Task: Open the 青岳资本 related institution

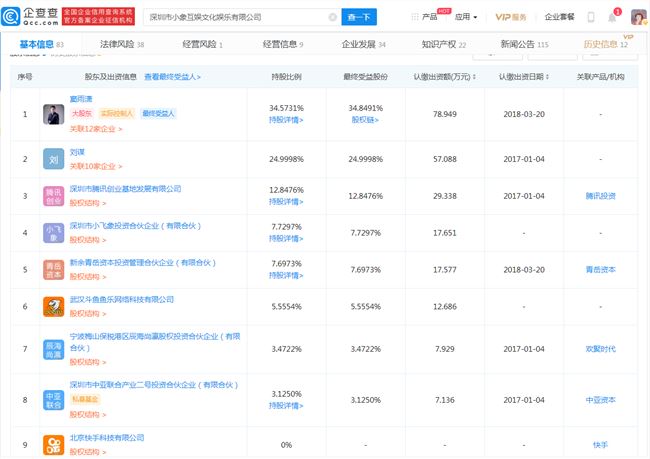Action: point(600,270)
